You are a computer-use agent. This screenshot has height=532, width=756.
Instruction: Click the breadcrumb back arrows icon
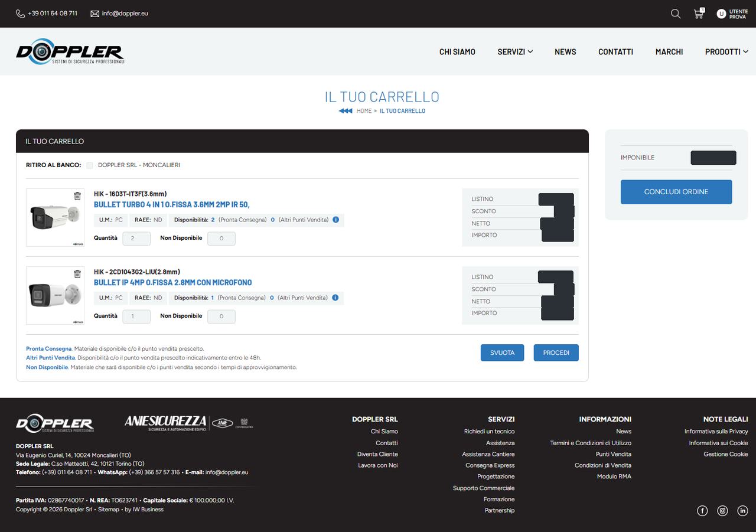click(x=346, y=111)
